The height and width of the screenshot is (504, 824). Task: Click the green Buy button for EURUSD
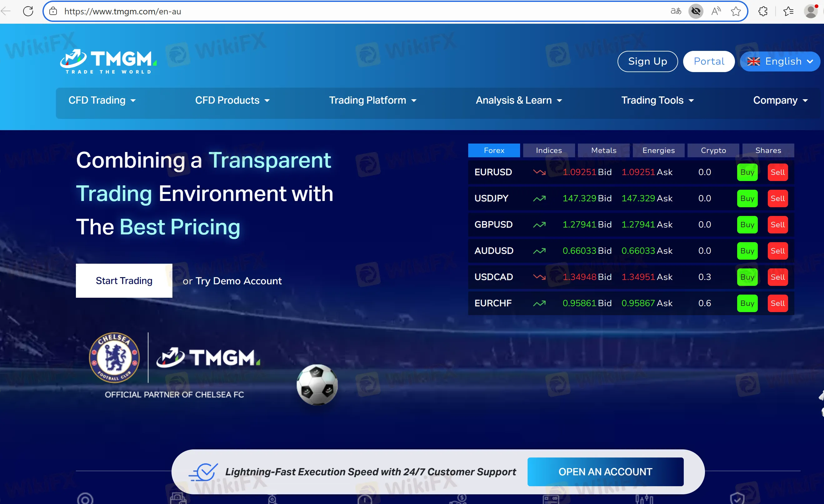[747, 172]
